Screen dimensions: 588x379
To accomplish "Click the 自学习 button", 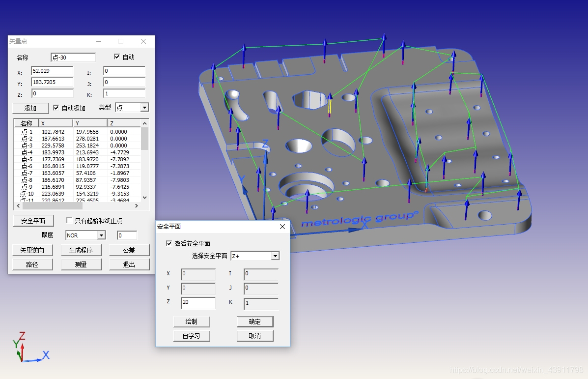I will click(x=192, y=336).
